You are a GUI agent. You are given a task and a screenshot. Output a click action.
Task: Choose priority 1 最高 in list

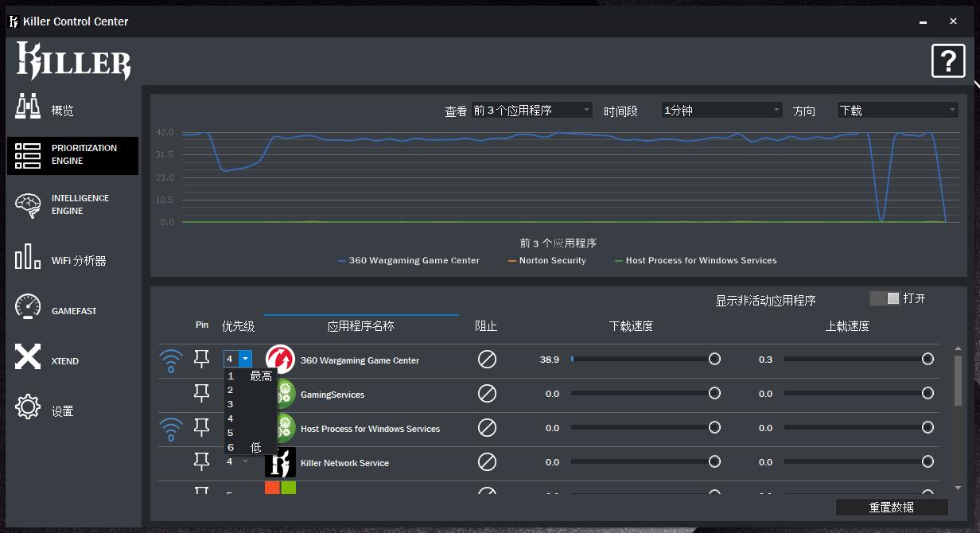coord(250,376)
